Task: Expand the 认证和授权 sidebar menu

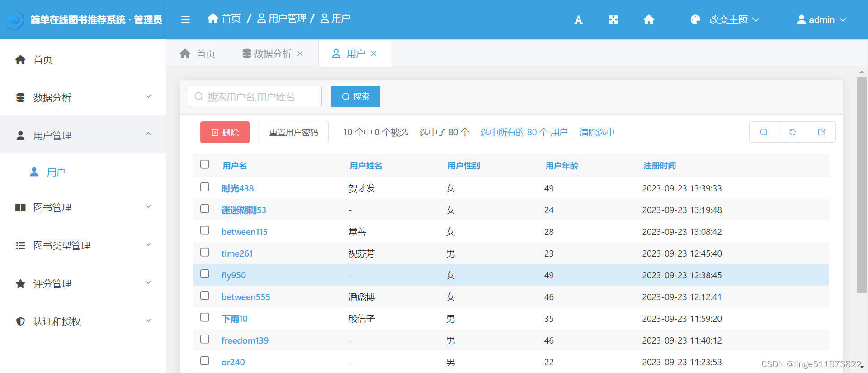Action: (148, 320)
